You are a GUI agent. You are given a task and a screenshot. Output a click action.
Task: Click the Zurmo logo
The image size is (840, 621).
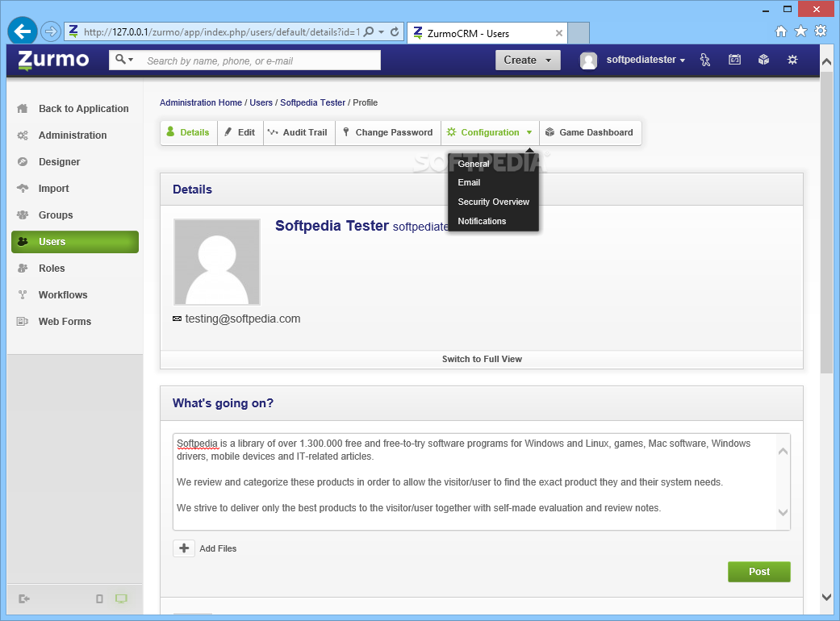[x=53, y=60]
